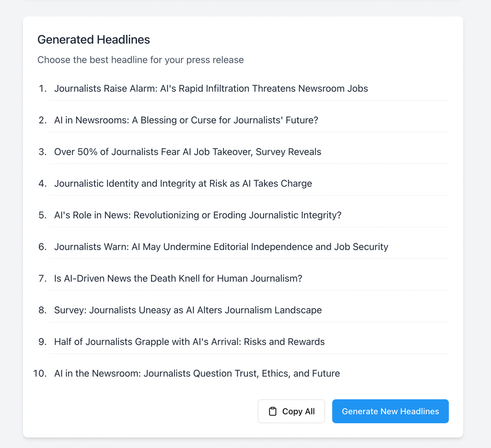Pick 'Journalistic Identity and Integrity at Risk' headline
491x448 pixels.
tap(183, 184)
